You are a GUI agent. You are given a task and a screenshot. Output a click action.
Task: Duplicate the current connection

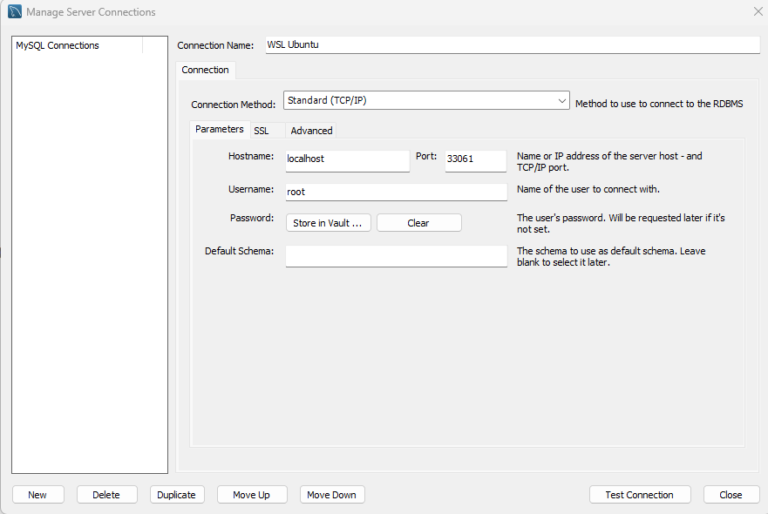[x=177, y=495]
